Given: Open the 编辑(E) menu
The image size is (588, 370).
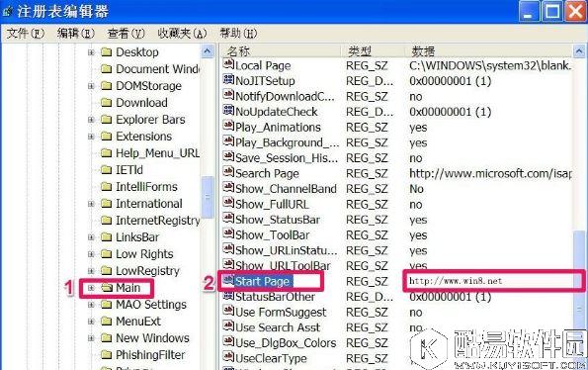Looking at the screenshot, I should [x=75, y=34].
